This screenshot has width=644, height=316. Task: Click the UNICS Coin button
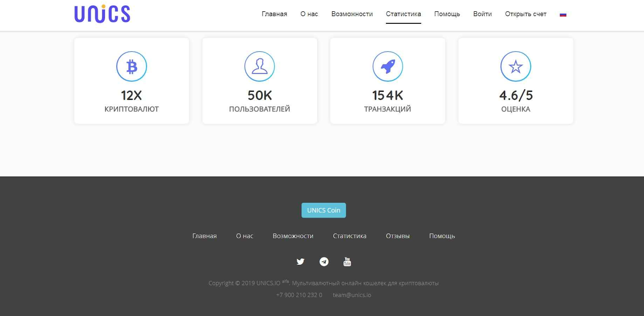pos(324,210)
